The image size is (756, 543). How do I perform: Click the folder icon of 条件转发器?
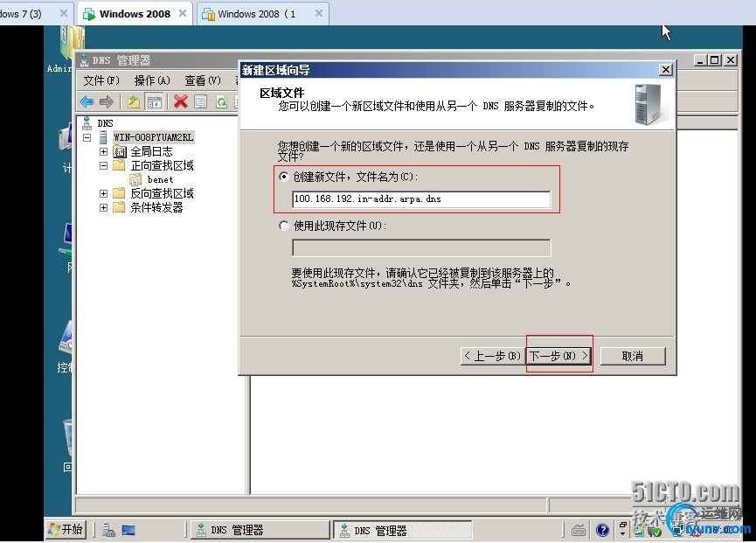tap(119, 207)
